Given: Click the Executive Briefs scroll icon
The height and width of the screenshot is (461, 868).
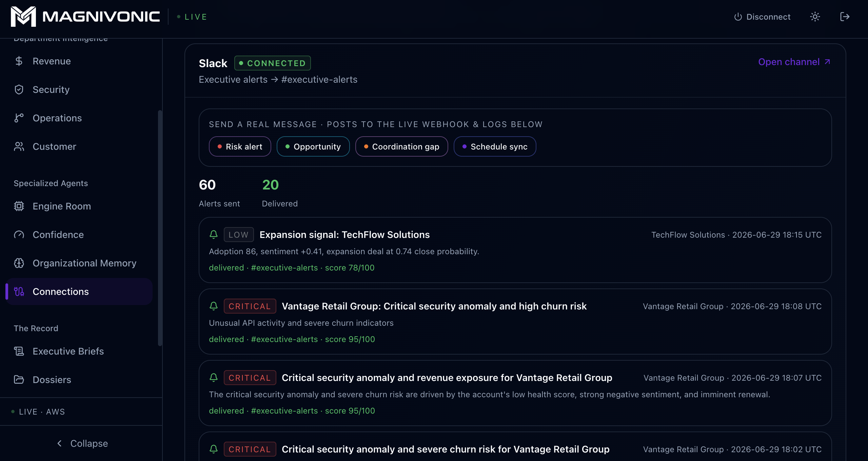Looking at the screenshot, I should click(19, 351).
